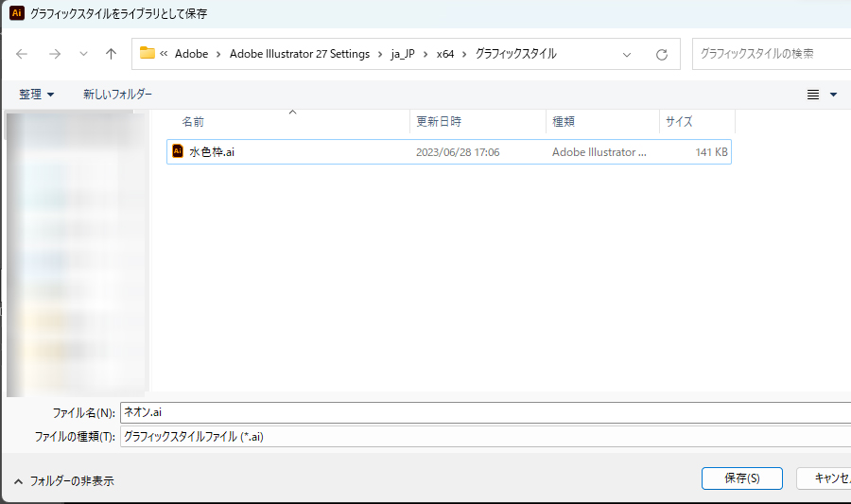
Task: Expand chevron after Adobe breadcrumb
Action: (x=218, y=54)
